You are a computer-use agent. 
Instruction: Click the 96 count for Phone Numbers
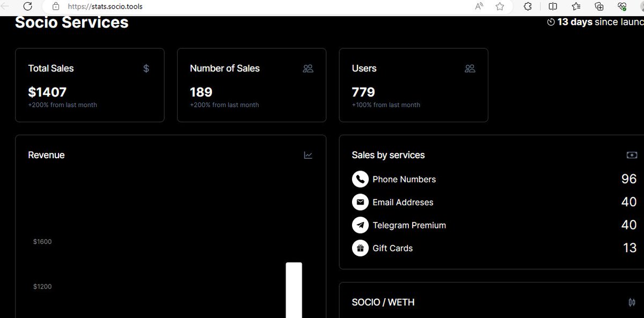point(629,179)
